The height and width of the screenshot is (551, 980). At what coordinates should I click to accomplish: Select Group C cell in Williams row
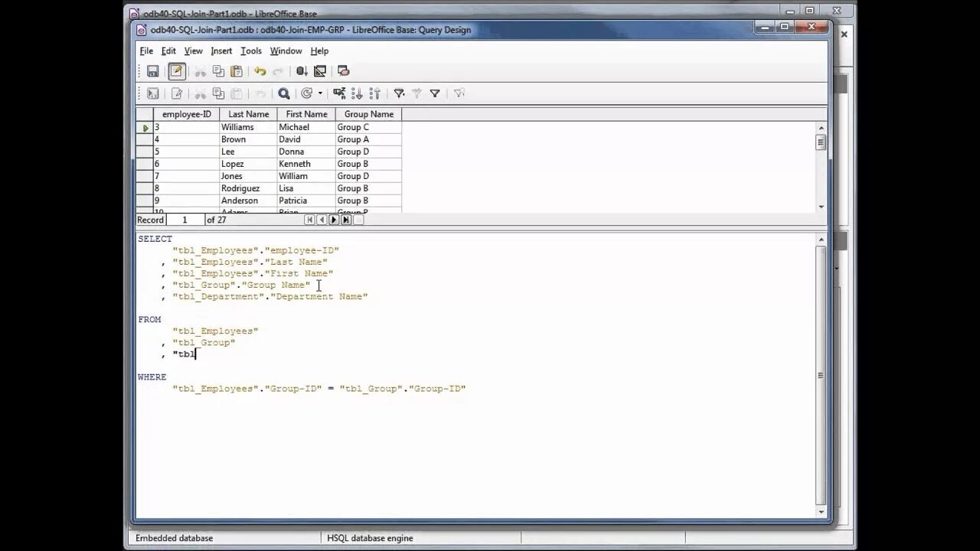(x=369, y=127)
